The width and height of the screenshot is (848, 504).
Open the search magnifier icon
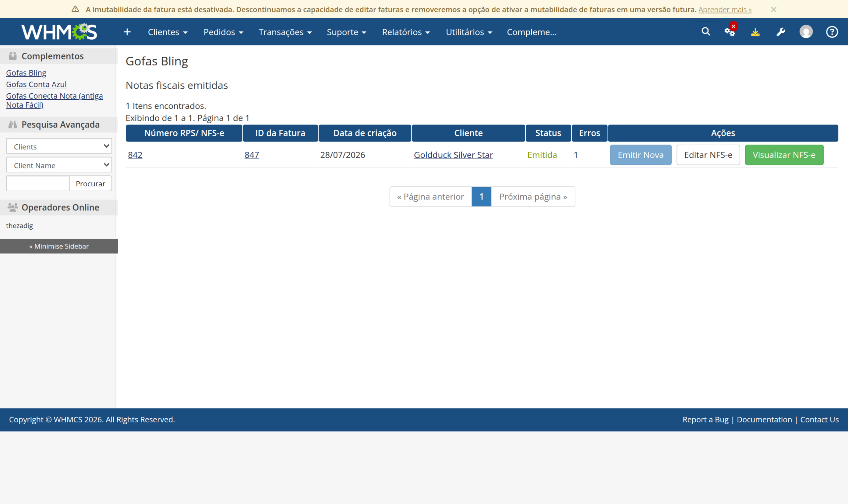[x=706, y=31]
